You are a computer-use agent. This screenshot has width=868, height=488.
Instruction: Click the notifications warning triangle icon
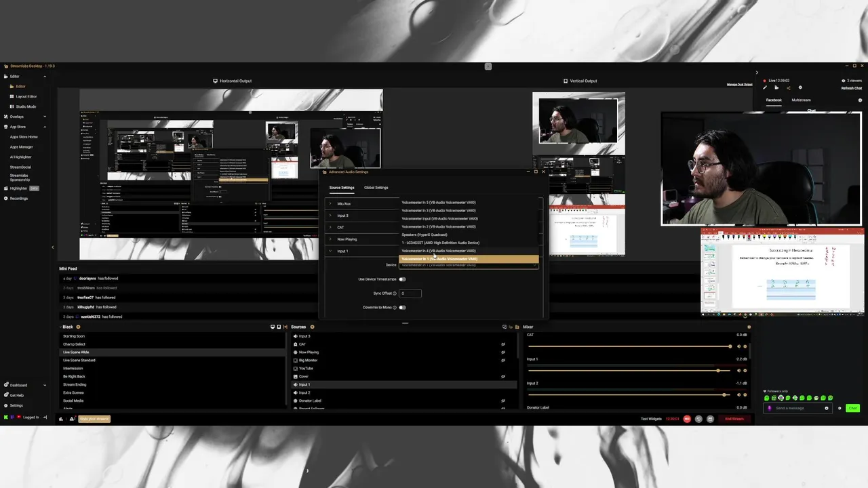(72, 418)
